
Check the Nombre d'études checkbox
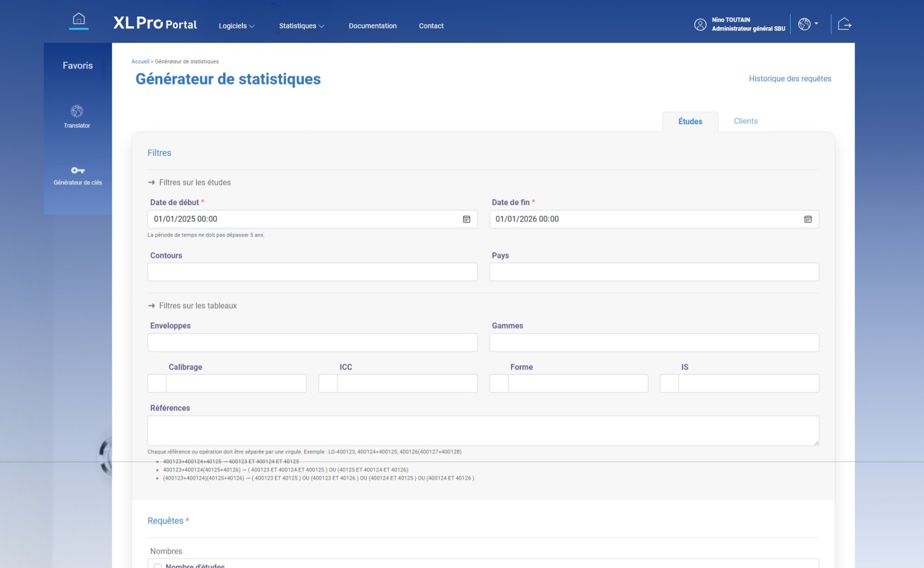pos(158,565)
